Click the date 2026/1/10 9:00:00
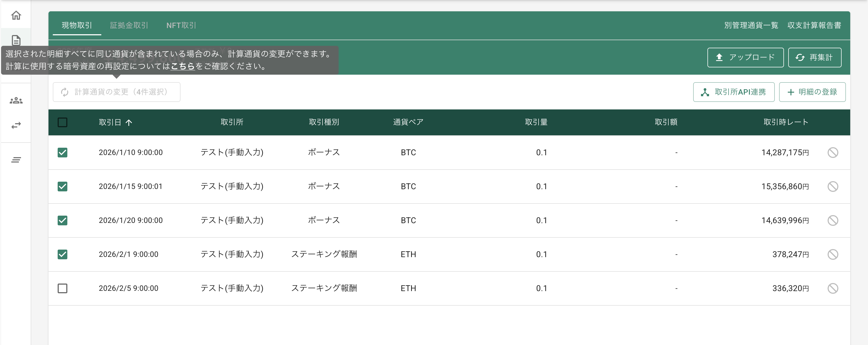Image resolution: width=868 pixels, height=345 pixels. [x=131, y=153]
